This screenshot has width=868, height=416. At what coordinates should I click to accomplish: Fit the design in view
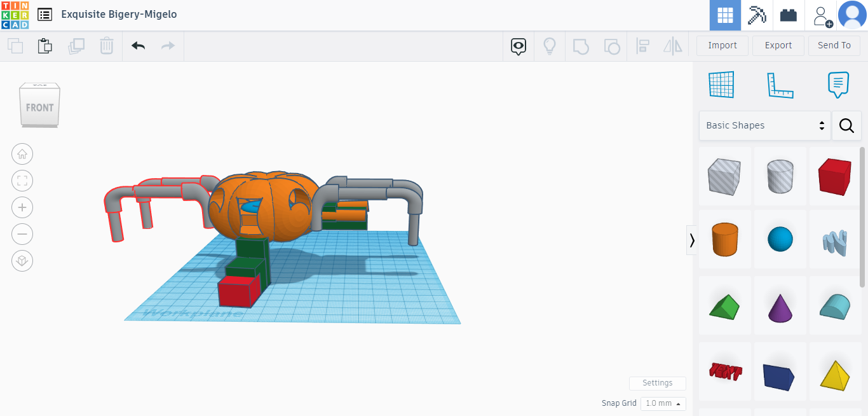22,181
